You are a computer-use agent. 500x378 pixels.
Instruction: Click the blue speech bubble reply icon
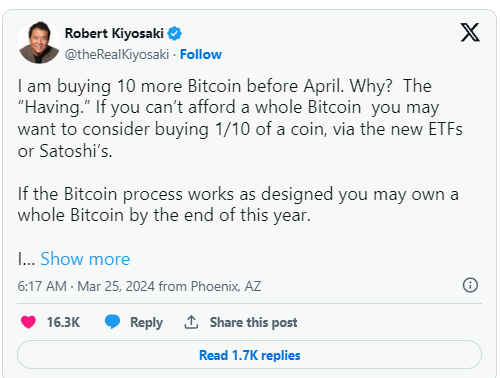click(x=112, y=322)
